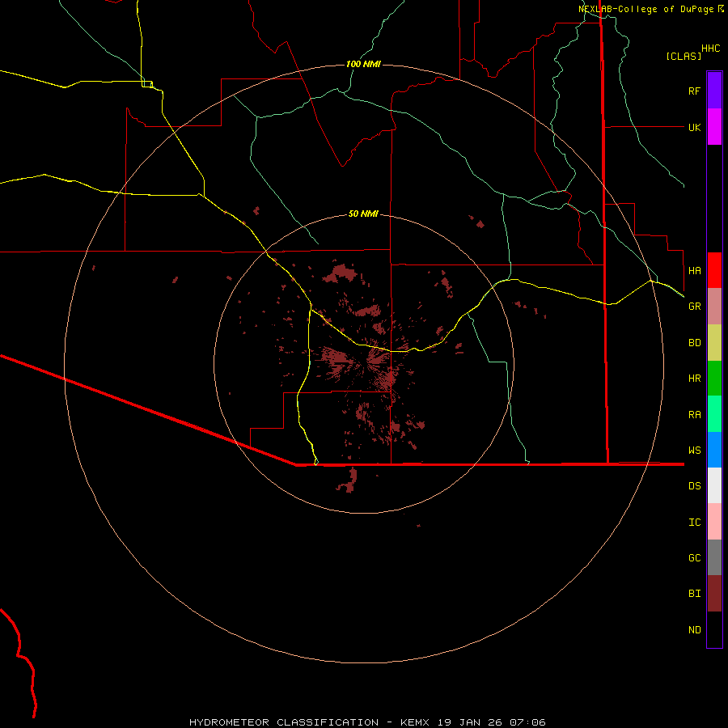Image resolution: width=728 pixels, height=728 pixels.
Task: Select the GC gray legend swatch
Action: (x=714, y=557)
